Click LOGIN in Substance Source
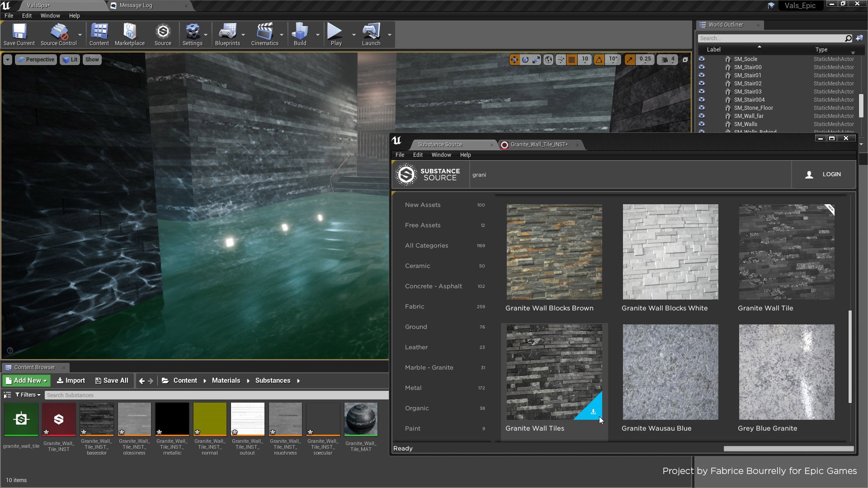Image resolution: width=868 pixels, height=488 pixels. click(831, 174)
